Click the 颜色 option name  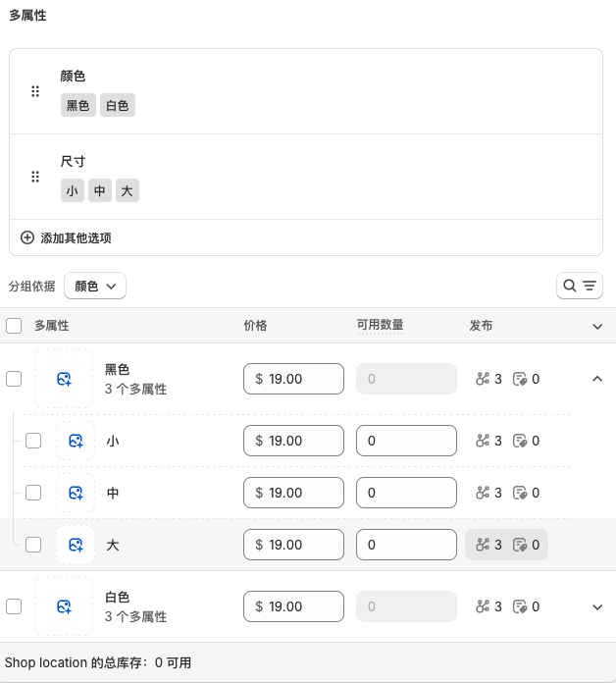coord(73,77)
